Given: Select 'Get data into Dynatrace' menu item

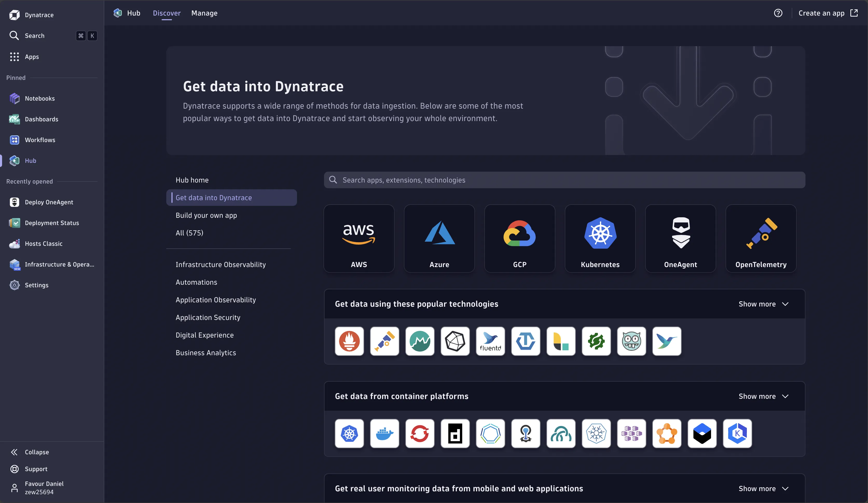Looking at the screenshot, I should [x=213, y=197].
